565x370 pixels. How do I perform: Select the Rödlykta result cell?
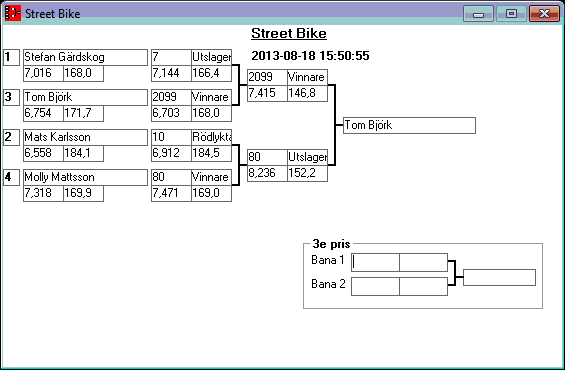pyautogui.click(x=211, y=137)
